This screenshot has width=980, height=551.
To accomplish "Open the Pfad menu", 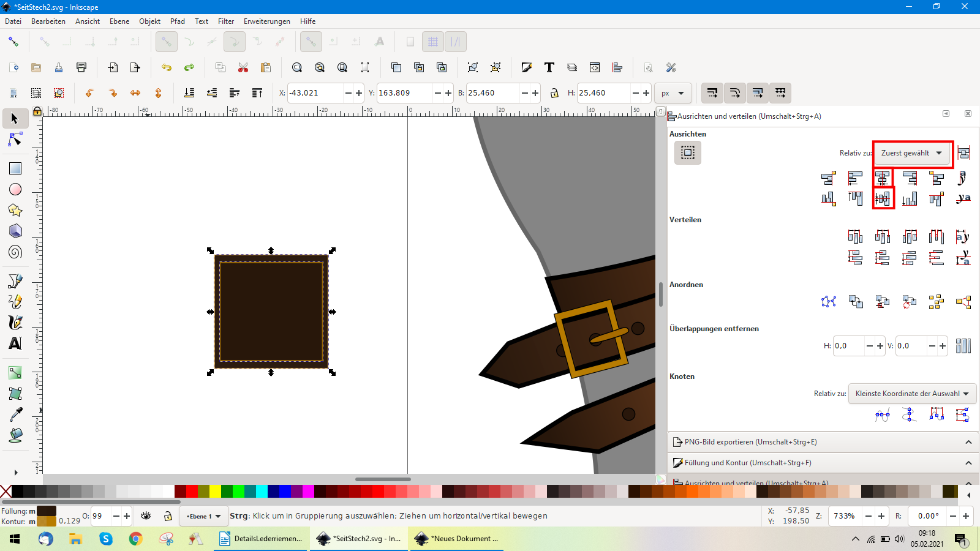I will pyautogui.click(x=178, y=21).
